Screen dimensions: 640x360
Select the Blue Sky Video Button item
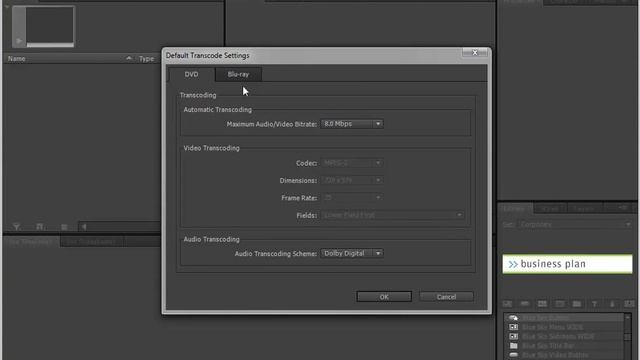coord(564,355)
